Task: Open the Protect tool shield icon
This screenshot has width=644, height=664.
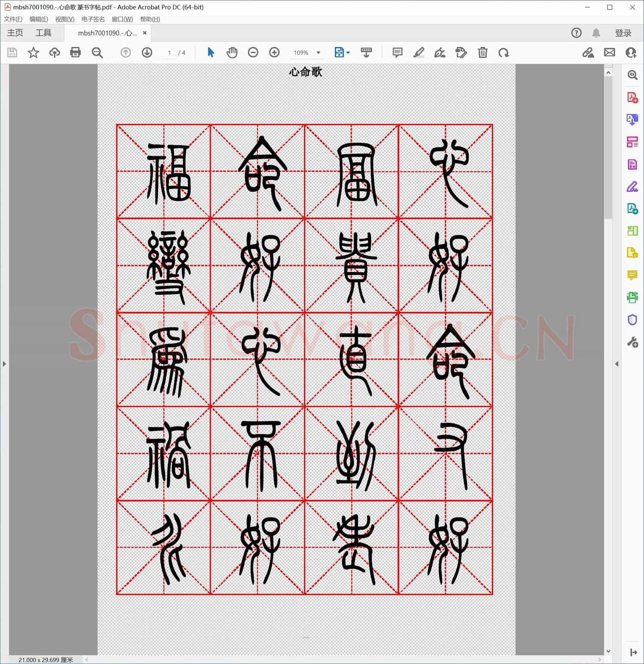Action: point(632,320)
